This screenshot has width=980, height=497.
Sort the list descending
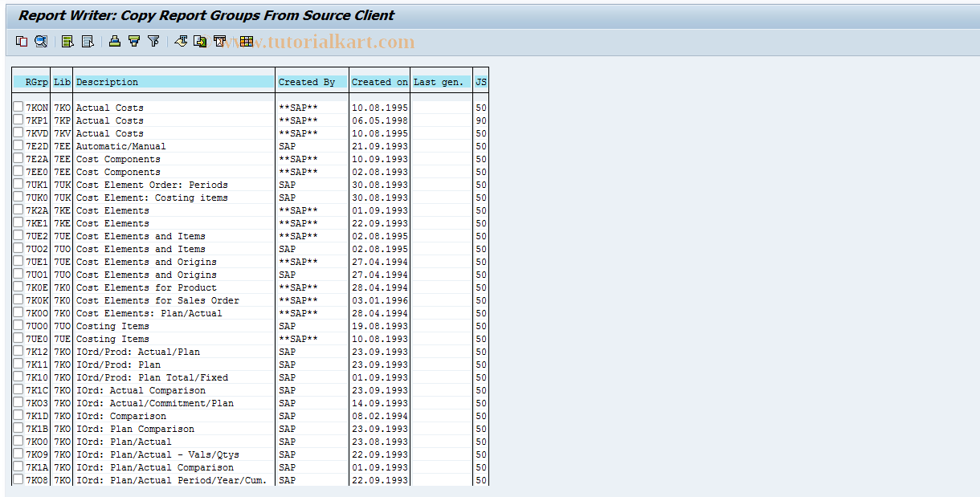pos(133,41)
